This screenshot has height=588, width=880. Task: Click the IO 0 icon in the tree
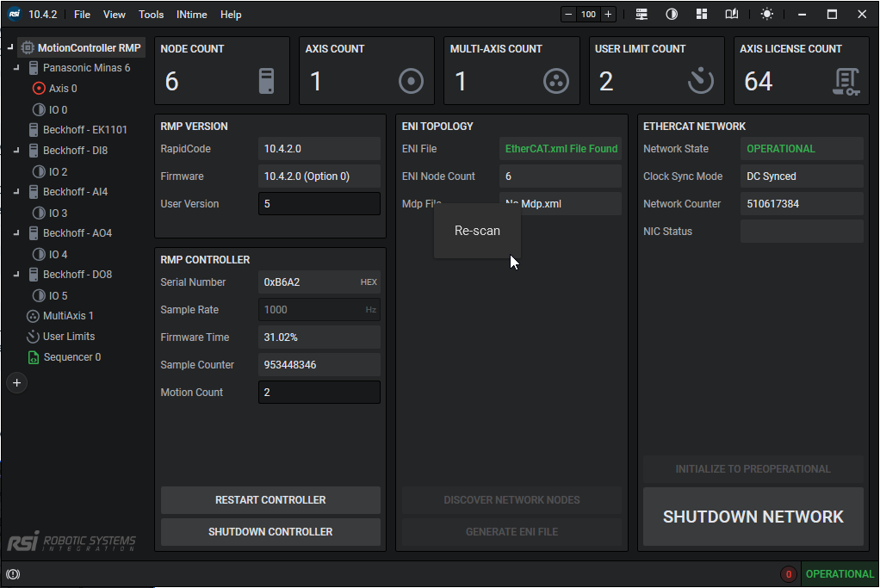[x=39, y=109]
